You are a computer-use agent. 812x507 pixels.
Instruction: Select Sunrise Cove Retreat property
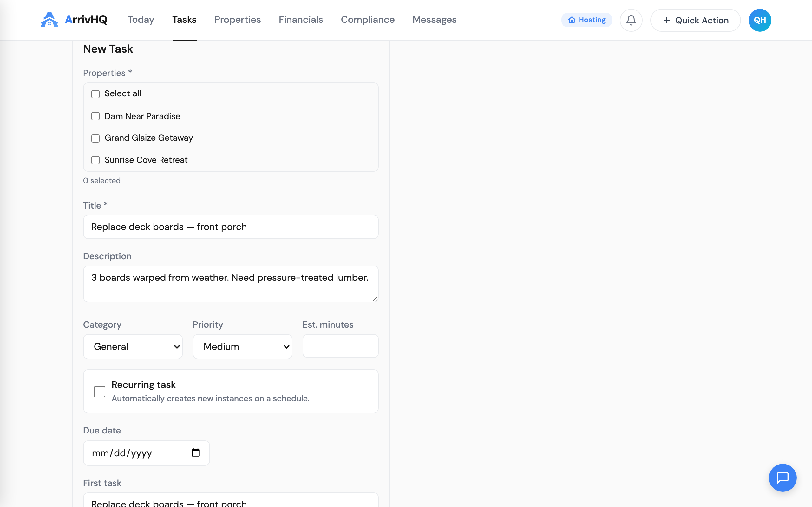(95, 160)
